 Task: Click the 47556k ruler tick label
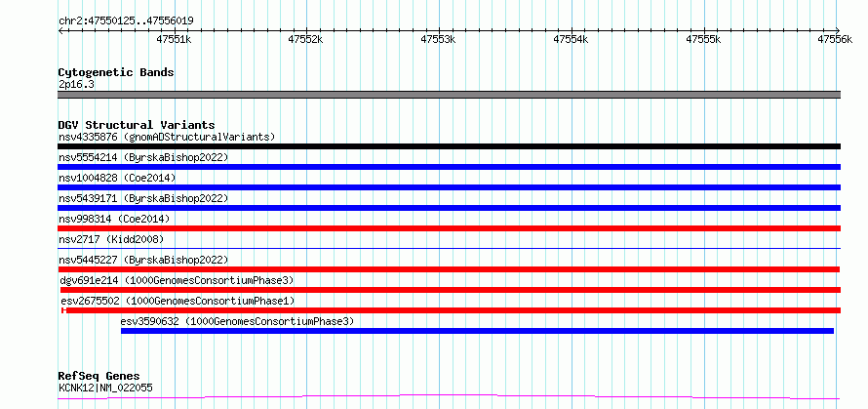[836, 39]
